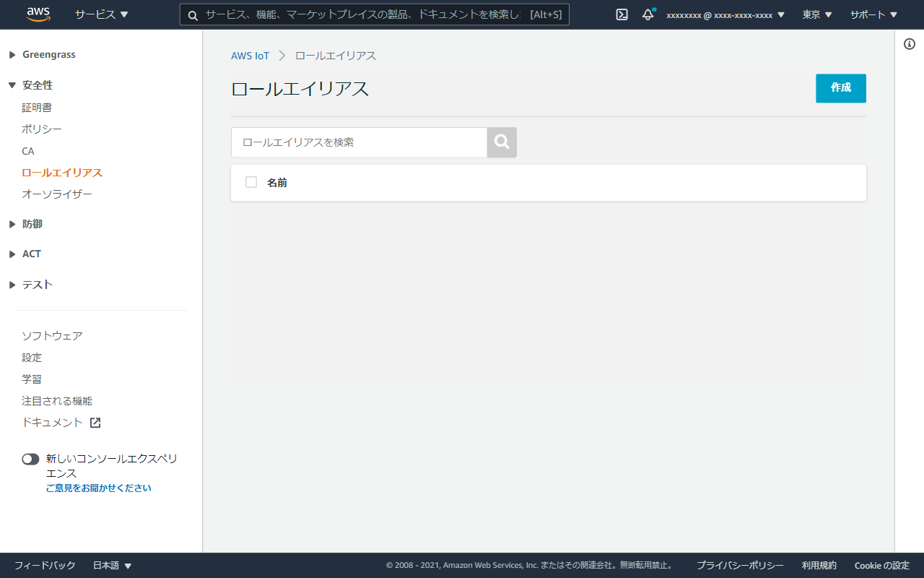924x578 pixels.
Task: Open the notifications bell
Action: click(648, 14)
